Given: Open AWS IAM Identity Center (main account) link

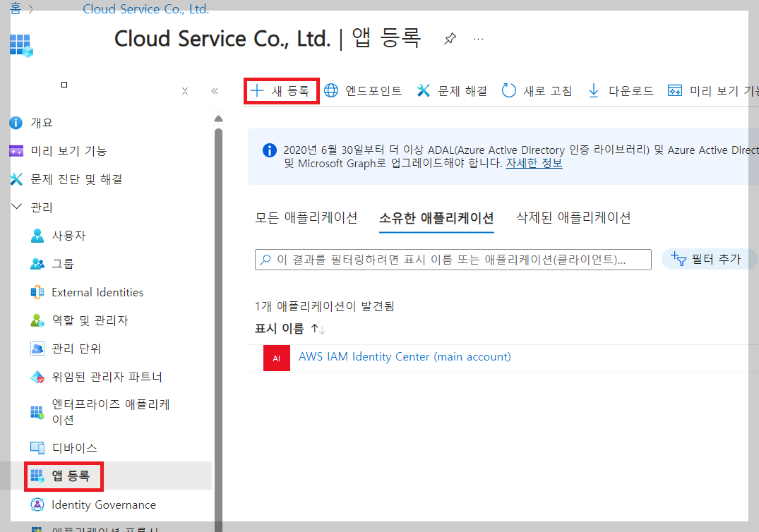Looking at the screenshot, I should (405, 357).
